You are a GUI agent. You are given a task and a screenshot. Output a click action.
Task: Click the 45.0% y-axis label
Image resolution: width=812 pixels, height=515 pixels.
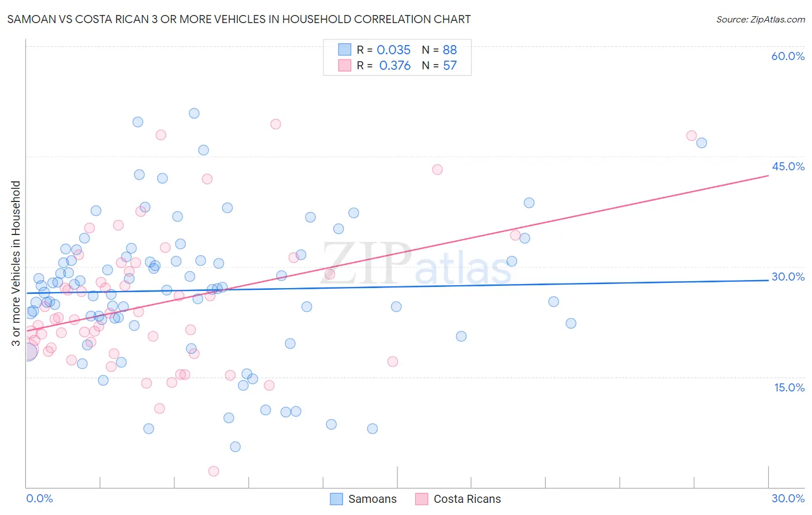coord(788,166)
